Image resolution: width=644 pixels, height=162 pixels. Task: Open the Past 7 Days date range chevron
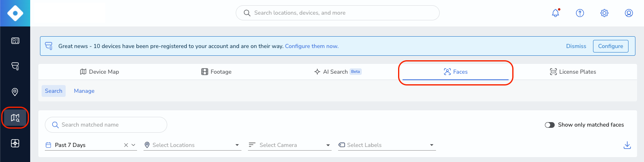[133, 145]
